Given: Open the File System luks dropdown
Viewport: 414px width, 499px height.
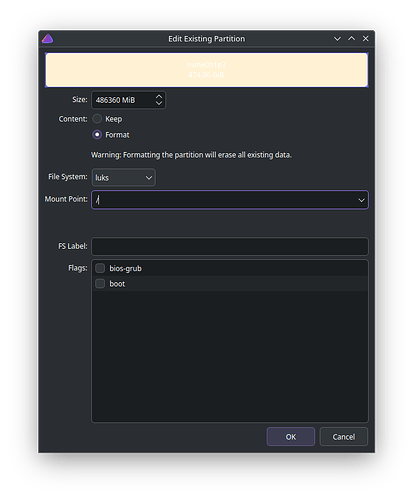Looking at the screenshot, I should 123,177.
